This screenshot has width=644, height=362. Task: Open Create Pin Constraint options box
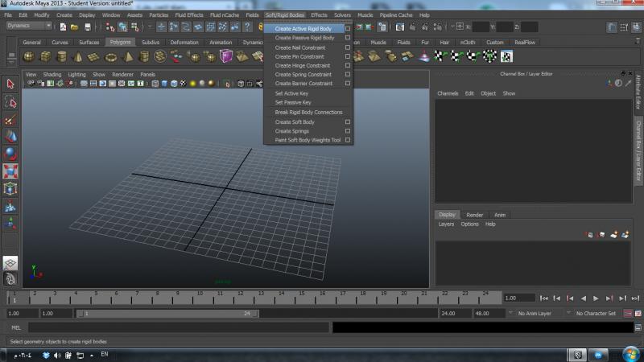pos(348,56)
